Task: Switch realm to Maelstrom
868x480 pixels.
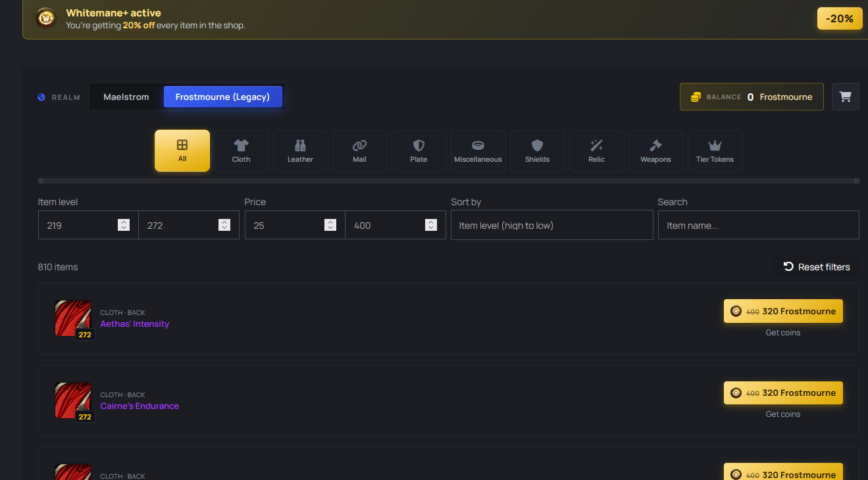Action: coord(126,97)
